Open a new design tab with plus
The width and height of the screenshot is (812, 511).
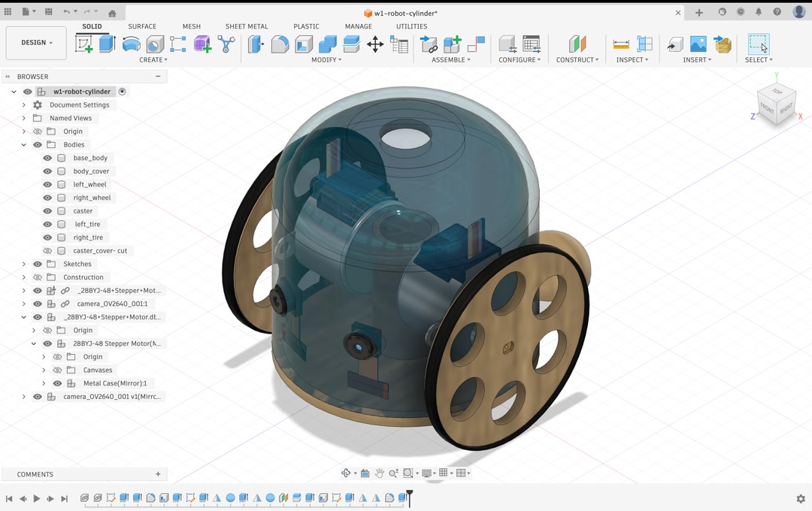pyautogui.click(x=699, y=13)
